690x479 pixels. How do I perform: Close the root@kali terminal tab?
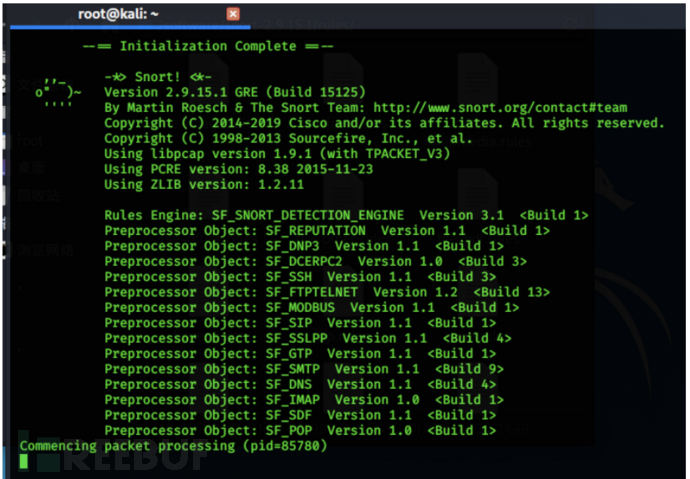point(233,14)
